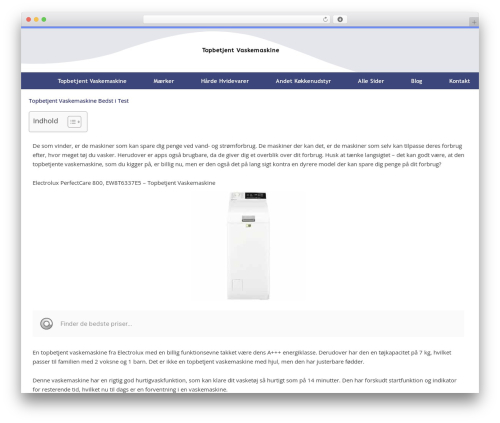Reload the page with the refresh icon
The height and width of the screenshot is (423, 500).
pos(325,19)
